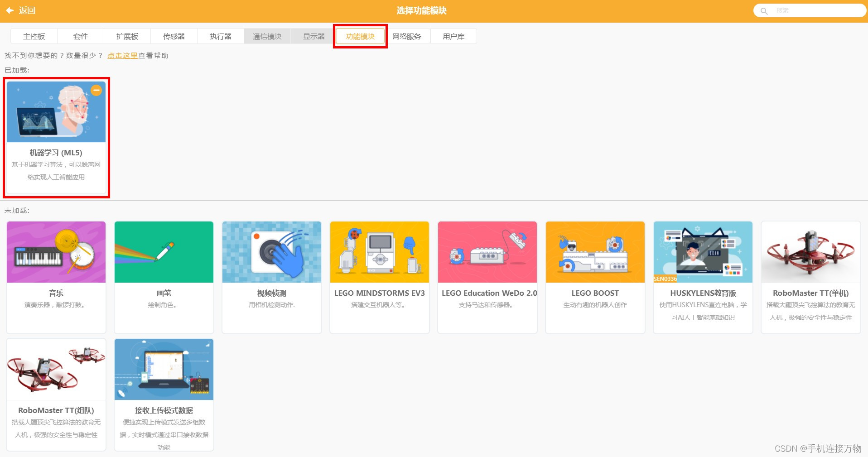
Task: Click the 生动有趣的机器人创作 description
Action: [x=595, y=305]
